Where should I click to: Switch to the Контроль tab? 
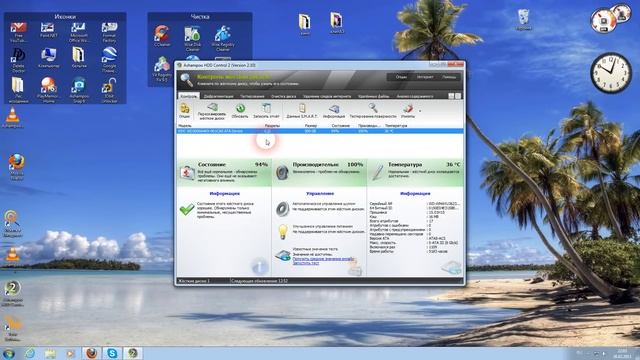pos(189,96)
